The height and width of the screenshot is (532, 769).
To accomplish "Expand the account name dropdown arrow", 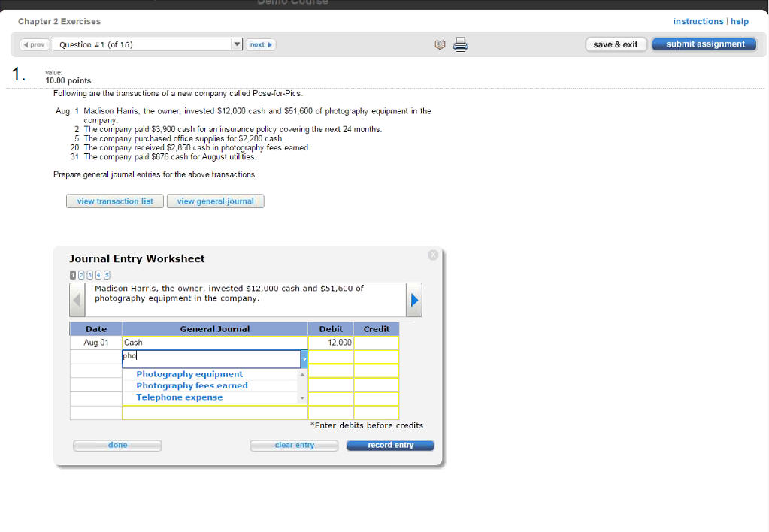I will [x=304, y=359].
